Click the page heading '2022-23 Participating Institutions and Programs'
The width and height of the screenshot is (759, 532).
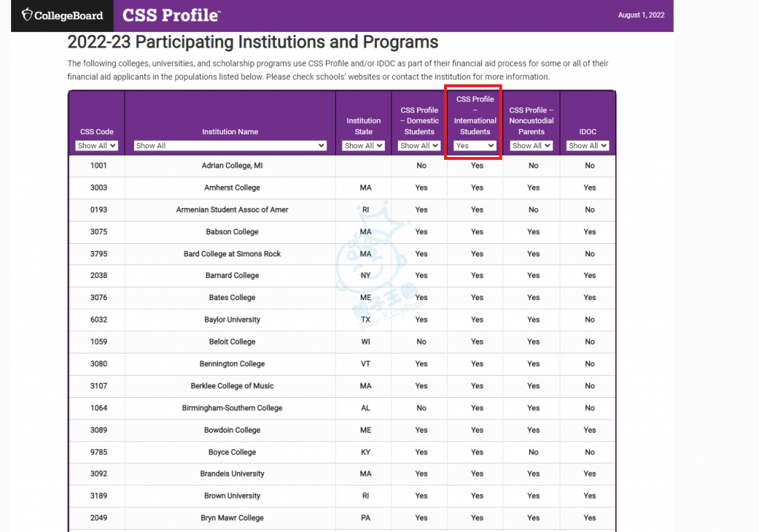[253, 42]
